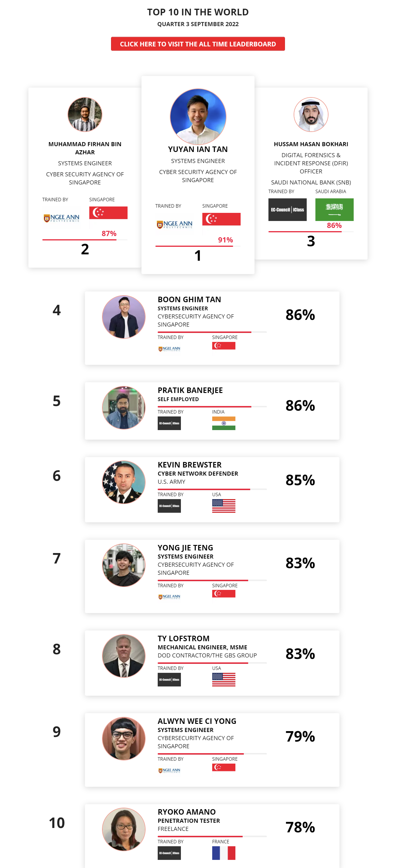Select the heading TOP 10 IN THE WORLD
This screenshot has height=868, width=396.
point(198,12)
